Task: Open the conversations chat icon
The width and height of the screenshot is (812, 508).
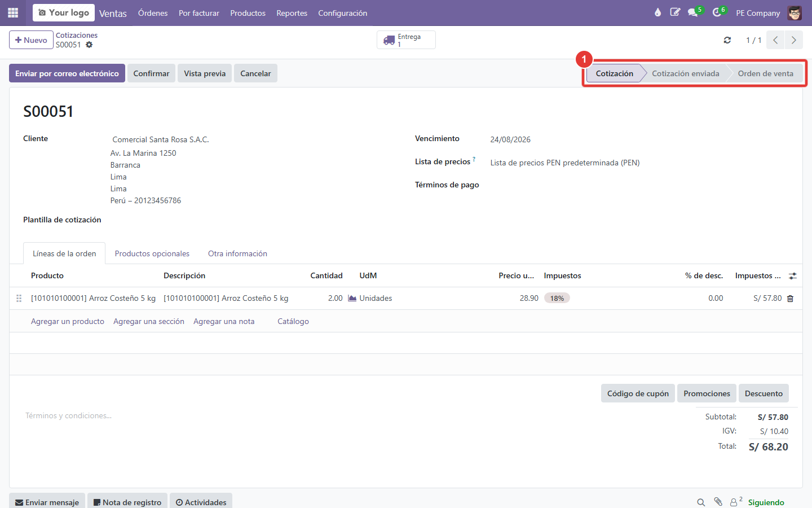Action: [693, 12]
